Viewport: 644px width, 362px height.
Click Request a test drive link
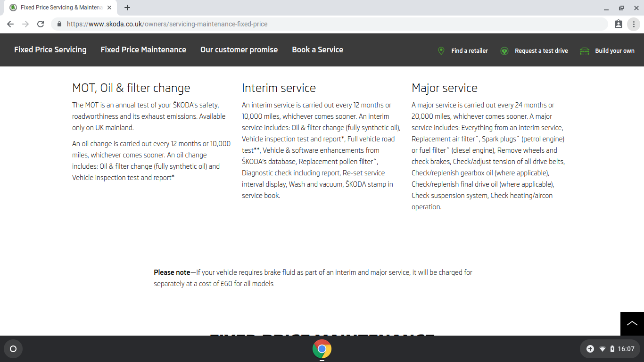[541, 50]
